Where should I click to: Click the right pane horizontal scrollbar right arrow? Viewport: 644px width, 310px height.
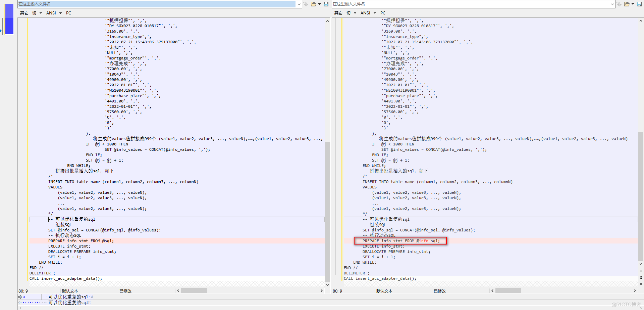click(635, 291)
